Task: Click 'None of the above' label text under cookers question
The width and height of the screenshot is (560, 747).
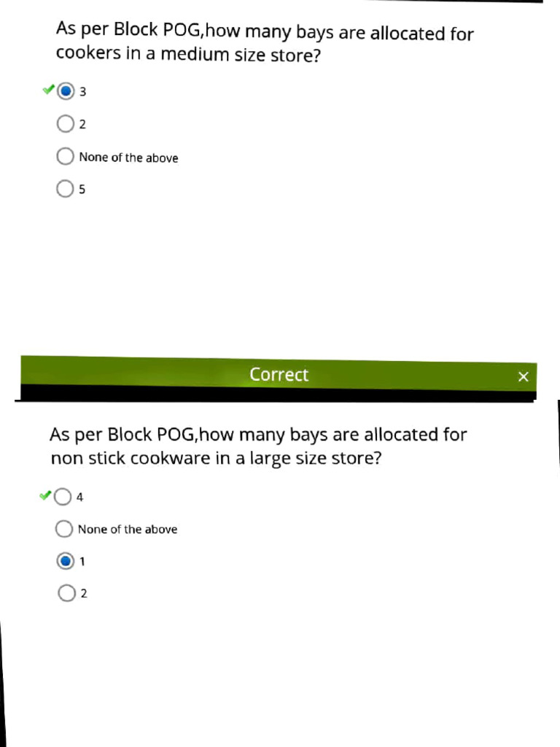Action: click(128, 158)
